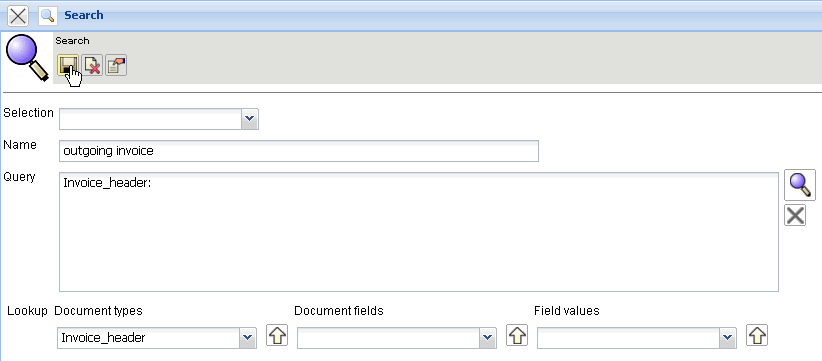Expand the Field values dropdown

pos(727,338)
